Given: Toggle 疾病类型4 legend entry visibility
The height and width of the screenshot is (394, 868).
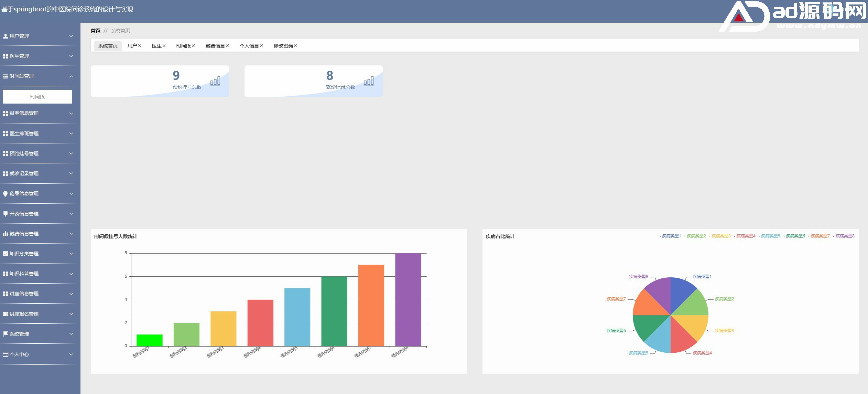Looking at the screenshot, I should pyautogui.click(x=746, y=236).
